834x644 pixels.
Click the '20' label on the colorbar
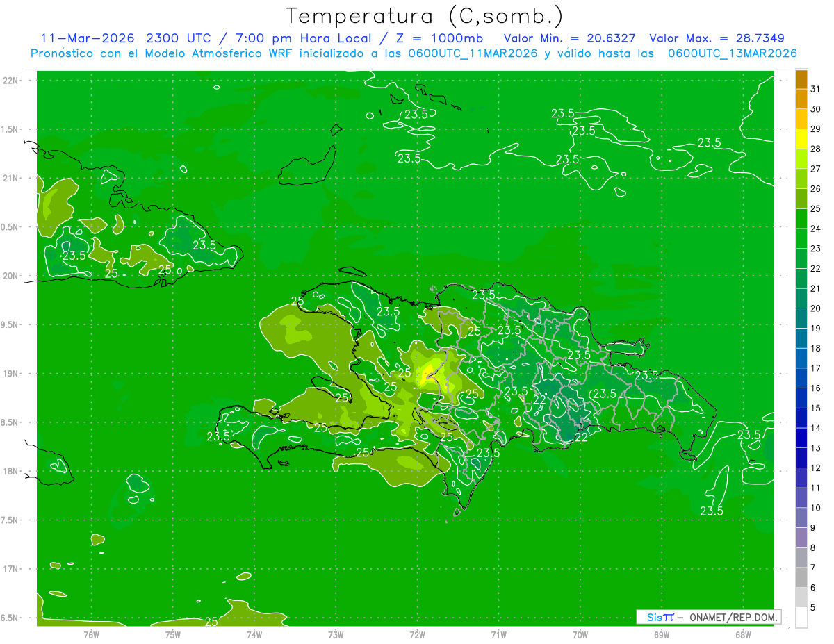coord(815,308)
